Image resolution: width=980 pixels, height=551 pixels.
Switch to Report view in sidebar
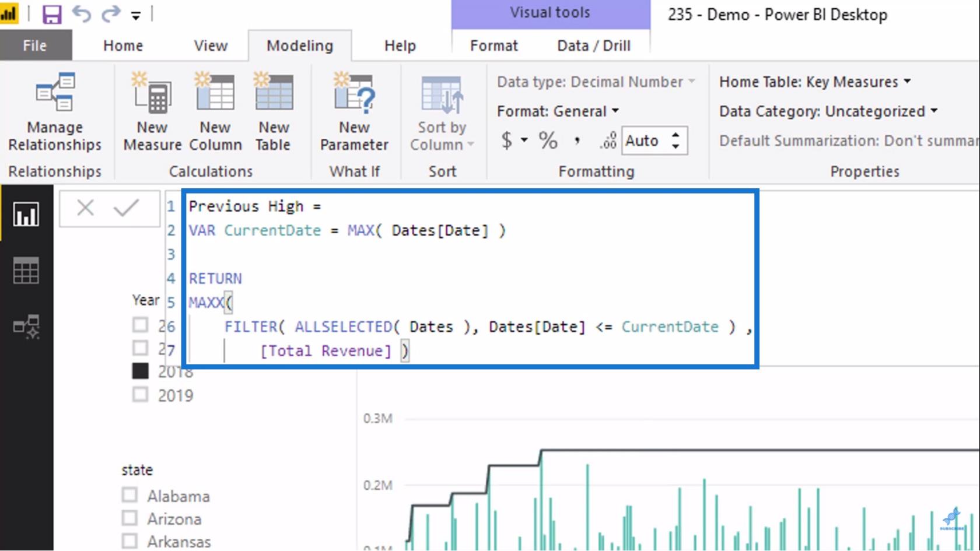click(x=26, y=214)
